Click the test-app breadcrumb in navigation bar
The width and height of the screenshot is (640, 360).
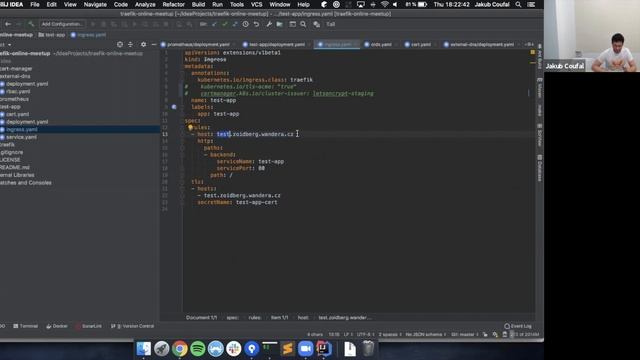(x=52, y=35)
